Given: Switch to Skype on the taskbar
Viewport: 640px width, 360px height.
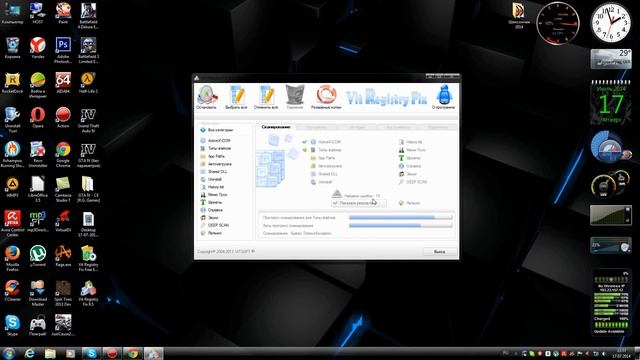Looking at the screenshot, I should tap(91, 353).
